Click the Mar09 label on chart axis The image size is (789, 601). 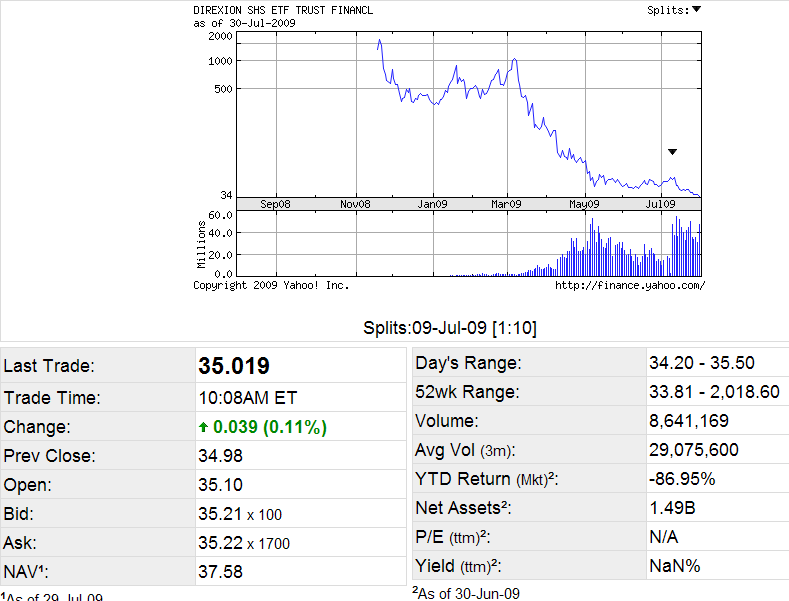[506, 204]
